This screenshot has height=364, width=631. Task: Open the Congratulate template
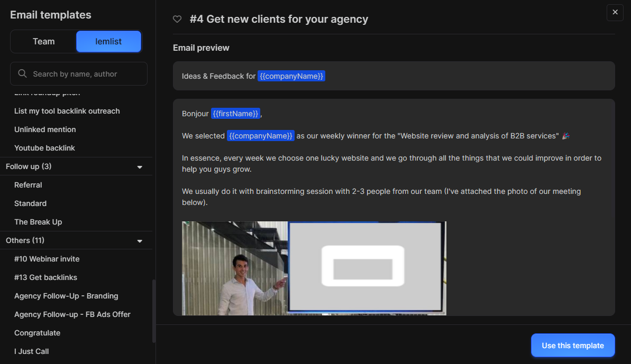37,333
